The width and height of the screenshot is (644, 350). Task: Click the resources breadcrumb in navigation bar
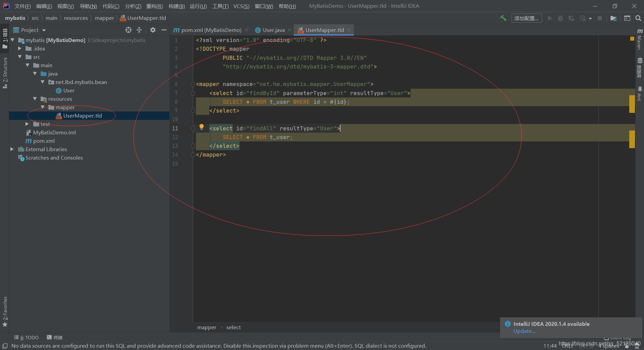tap(76, 18)
